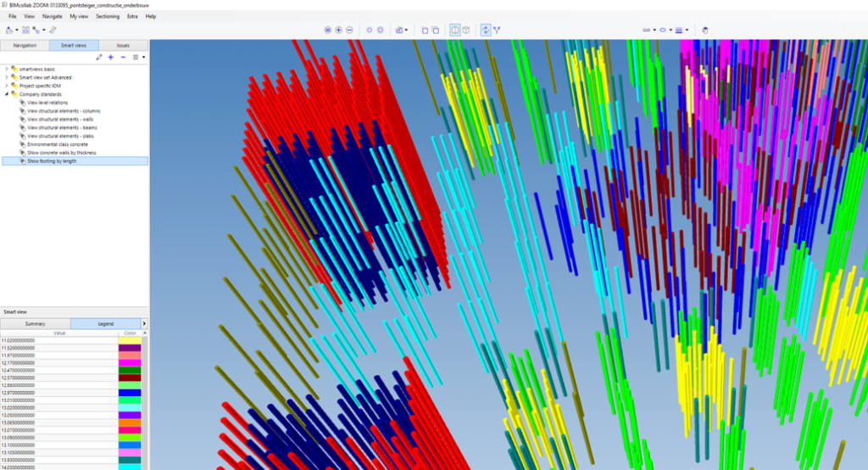This screenshot has width=868, height=470.
Task: Click the legend Value column header
Action: (x=59, y=333)
